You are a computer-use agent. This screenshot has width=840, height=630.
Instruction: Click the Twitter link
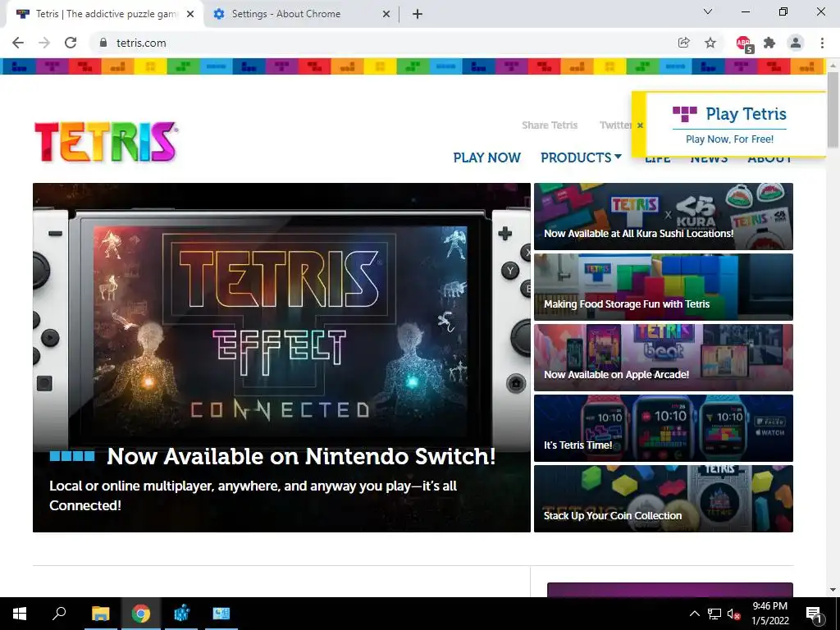tap(615, 126)
